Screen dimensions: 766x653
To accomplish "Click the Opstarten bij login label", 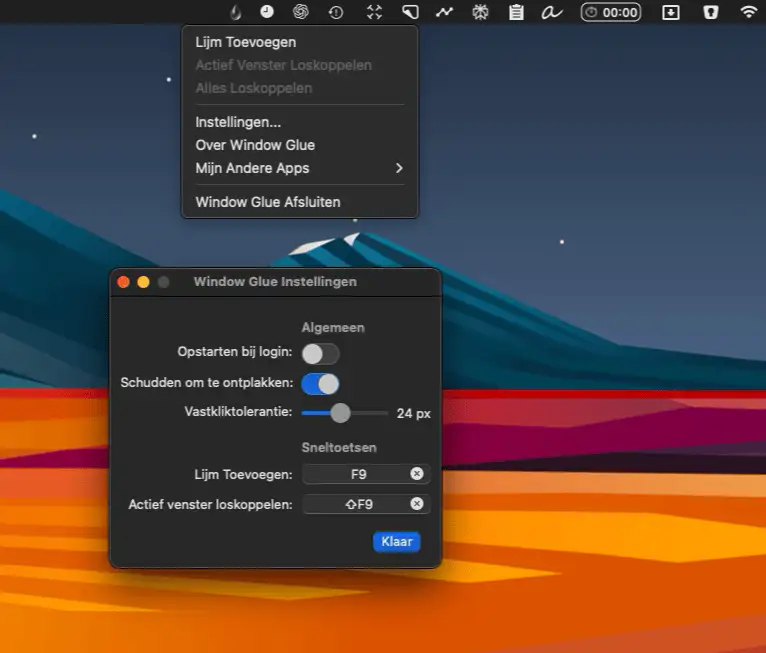I will click(x=234, y=352).
